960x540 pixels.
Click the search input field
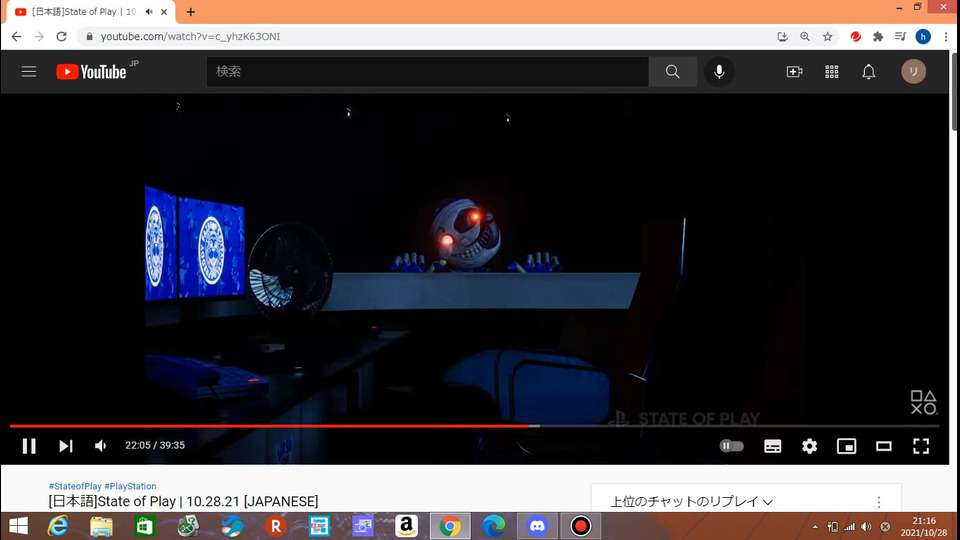(427, 72)
